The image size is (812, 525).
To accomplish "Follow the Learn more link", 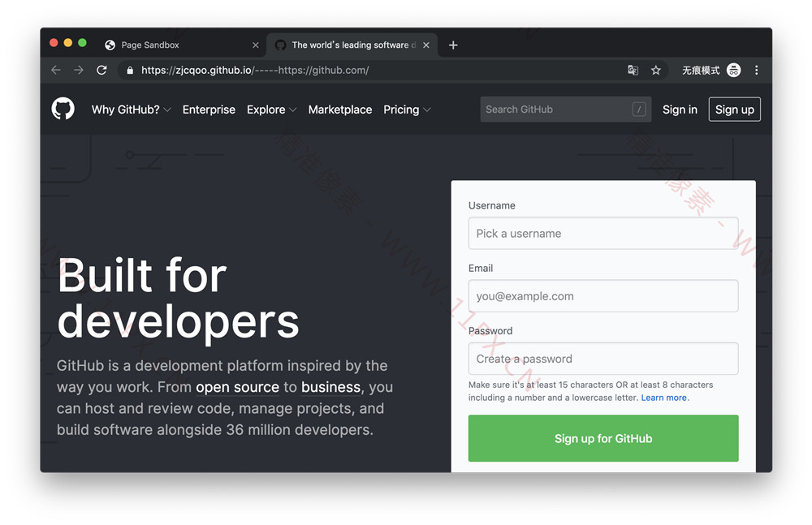I will pos(664,398).
